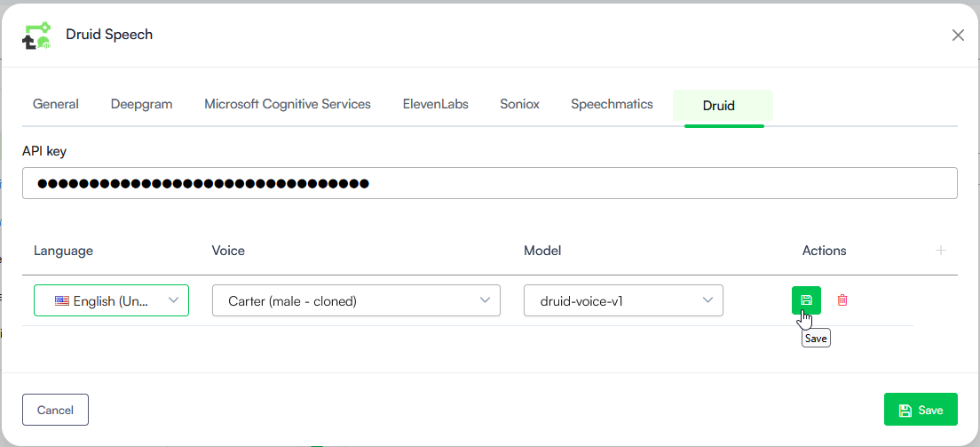
Task: Go to the ElevenLabs tab
Action: 435,104
